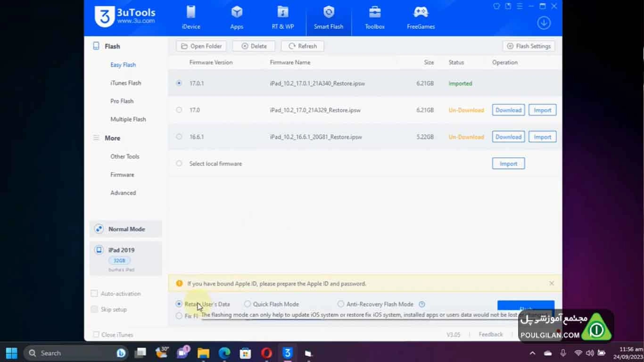
Task: Click the Normal Mode icon
Action: [99, 229]
